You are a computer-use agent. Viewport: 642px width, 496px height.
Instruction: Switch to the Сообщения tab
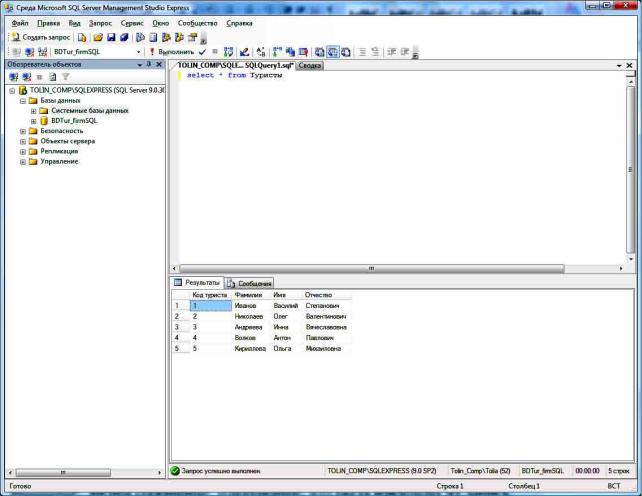pos(249,283)
